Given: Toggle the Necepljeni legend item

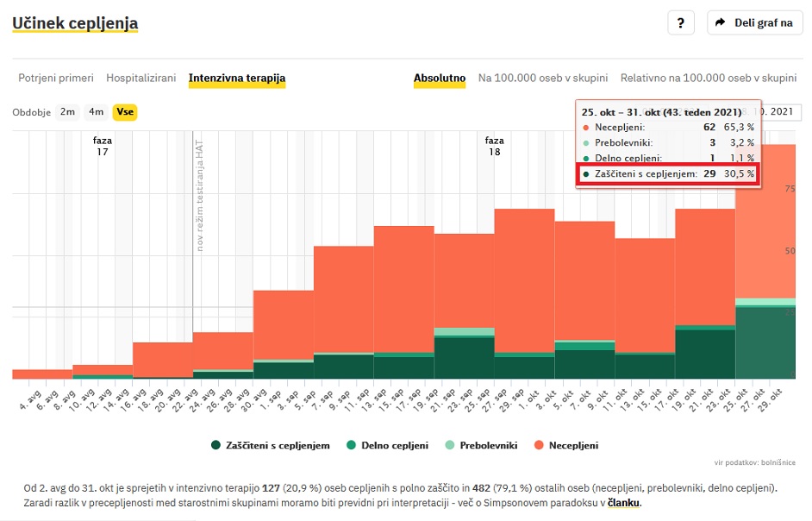Looking at the screenshot, I should (566, 445).
